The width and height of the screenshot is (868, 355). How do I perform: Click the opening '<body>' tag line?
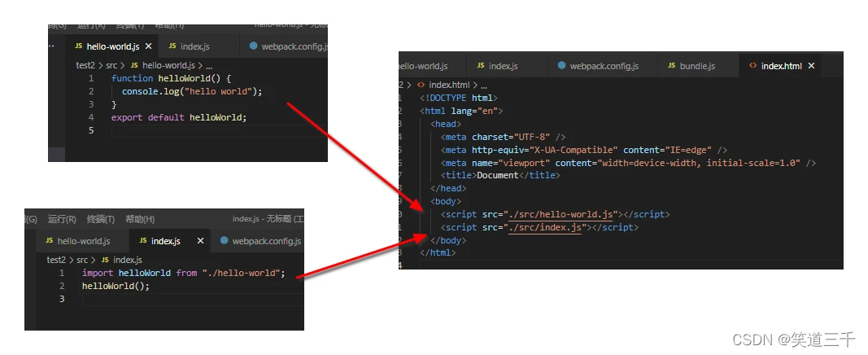[x=446, y=201]
